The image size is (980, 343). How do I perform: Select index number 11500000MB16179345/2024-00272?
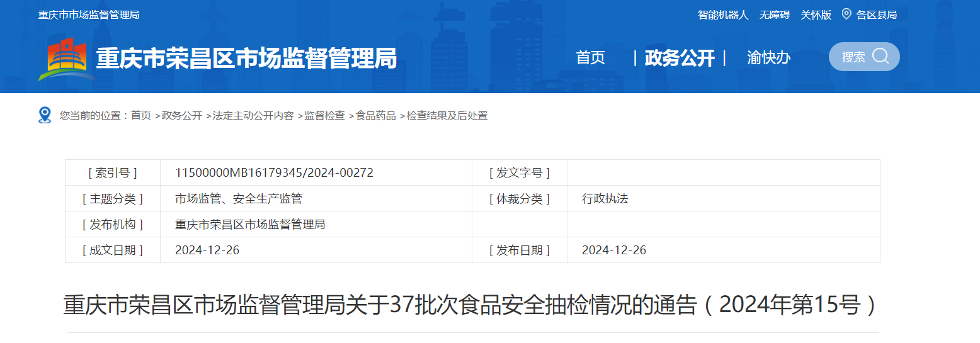274,172
